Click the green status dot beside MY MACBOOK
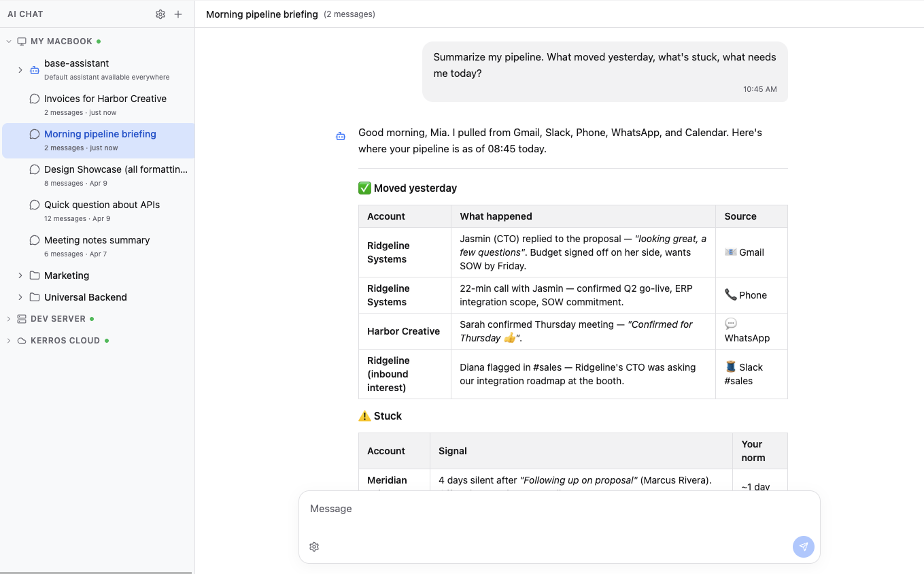The height and width of the screenshot is (574, 924). coord(99,41)
